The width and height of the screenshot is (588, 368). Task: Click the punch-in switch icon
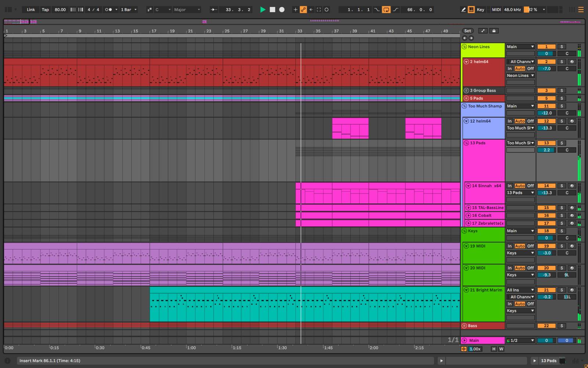click(376, 10)
